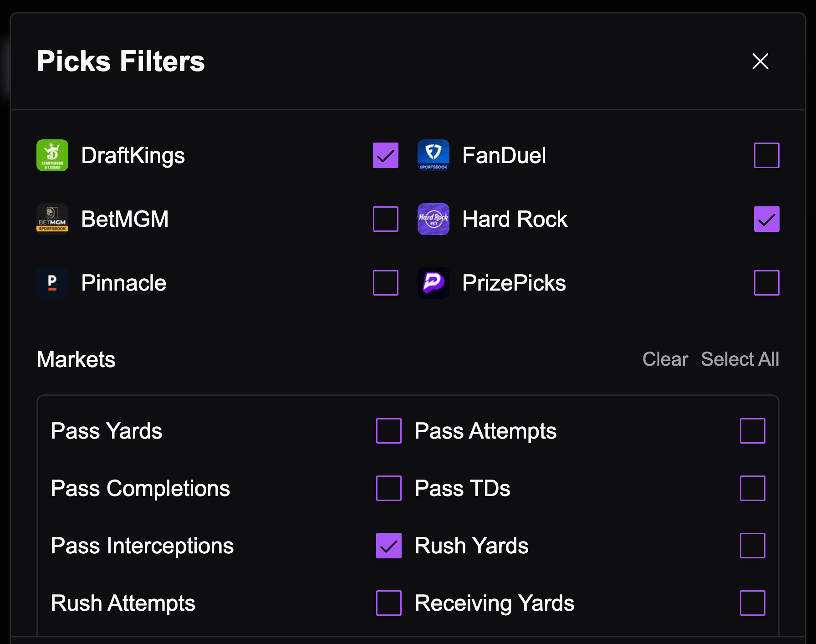Viewport: 816px width, 644px height.
Task: Click Select All markets
Action: pos(739,359)
